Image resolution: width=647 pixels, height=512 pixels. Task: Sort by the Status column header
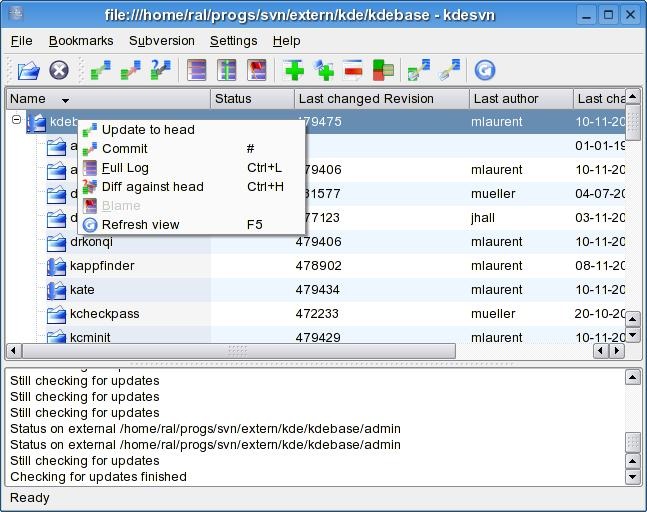pos(253,99)
